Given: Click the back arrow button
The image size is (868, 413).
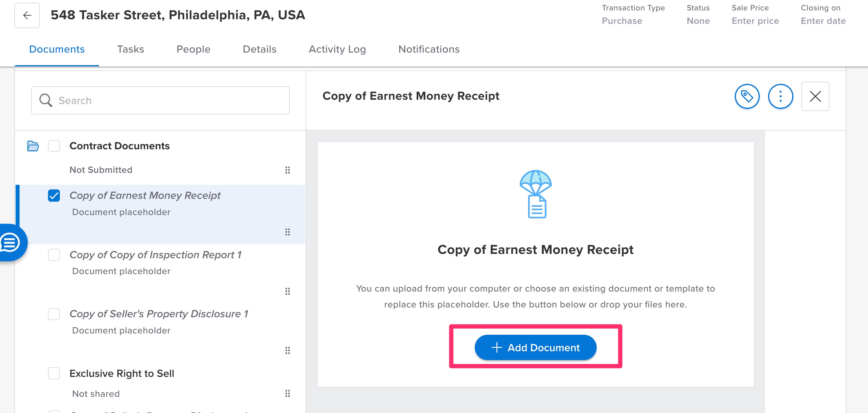Looking at the screenshot, I should [x=27, y=16].
